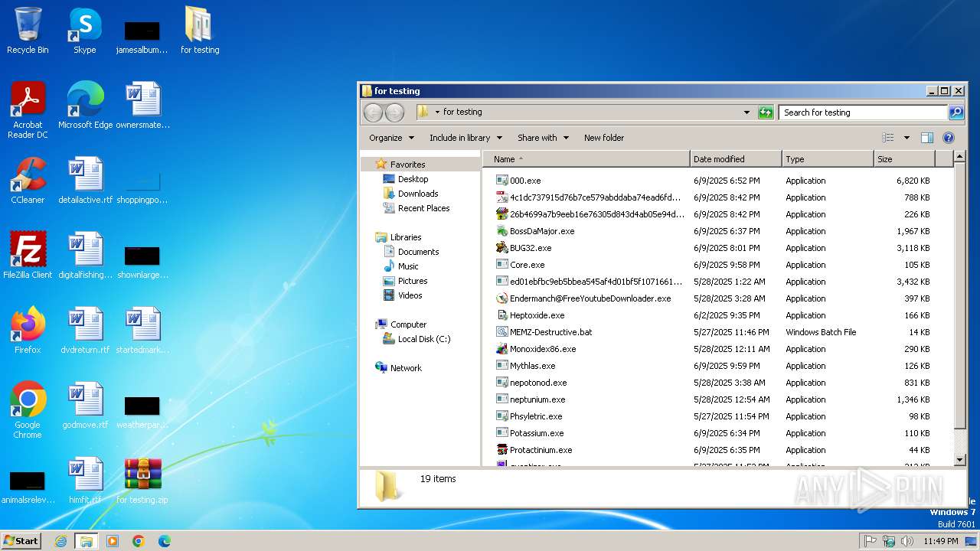Open Explorer Help question mark icon
980x551 pixels.
tap(949, 138)
